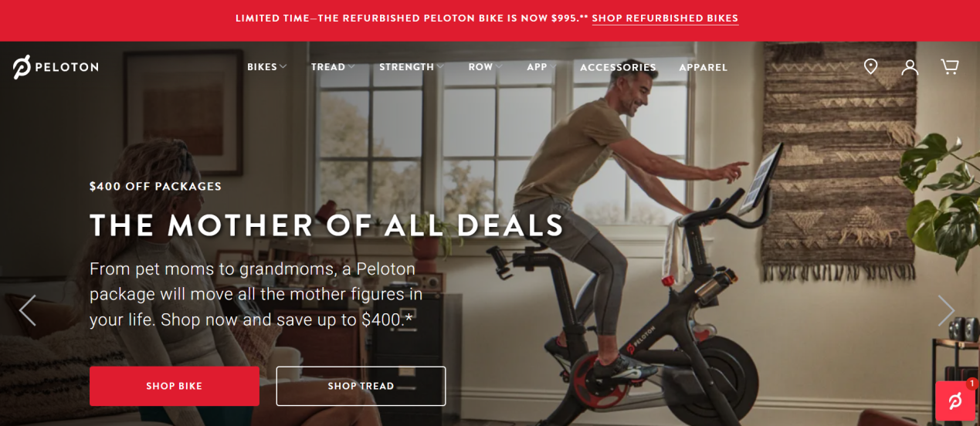Viewport: 980px width, 426px height.
Task: Click the Peloton logo in header
Action: [x=56, y=67]
